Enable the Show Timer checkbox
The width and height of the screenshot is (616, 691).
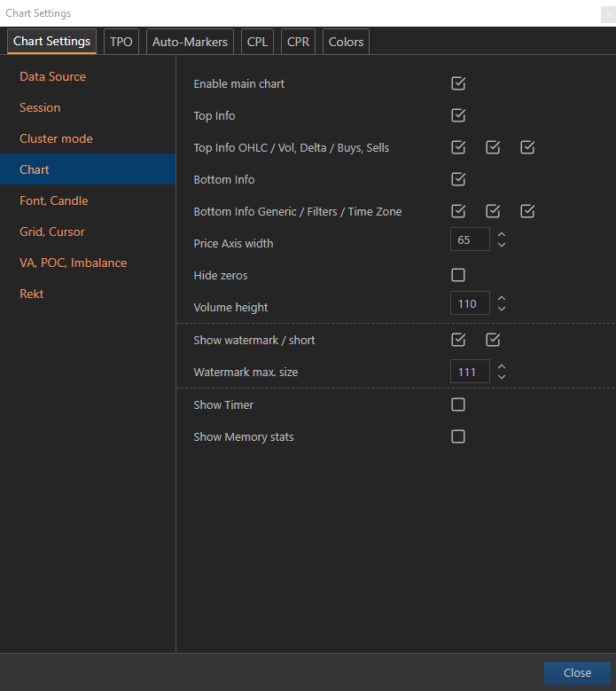458,404
